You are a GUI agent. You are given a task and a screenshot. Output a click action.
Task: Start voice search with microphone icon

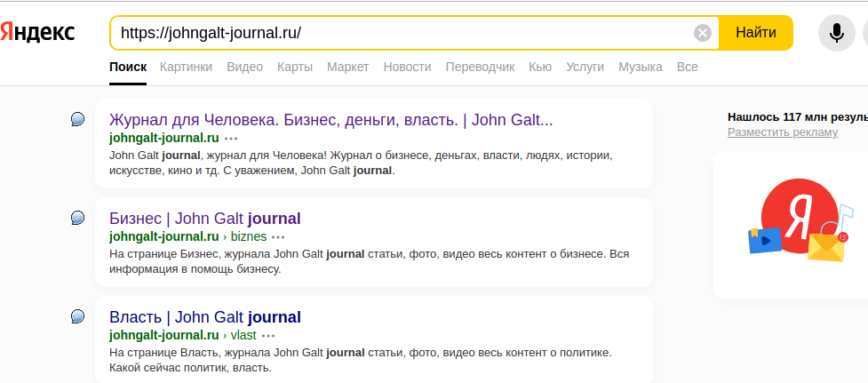[x=836, y=33]
